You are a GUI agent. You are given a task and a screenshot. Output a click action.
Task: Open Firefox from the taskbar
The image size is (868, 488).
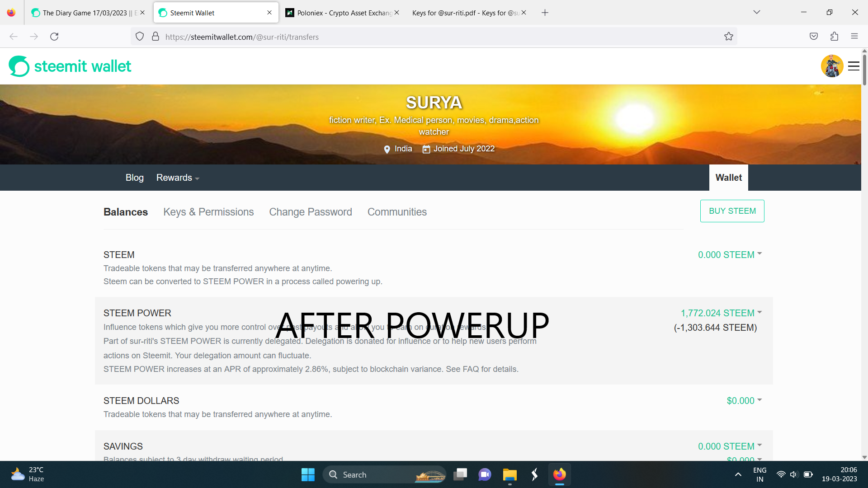point(559,474)
